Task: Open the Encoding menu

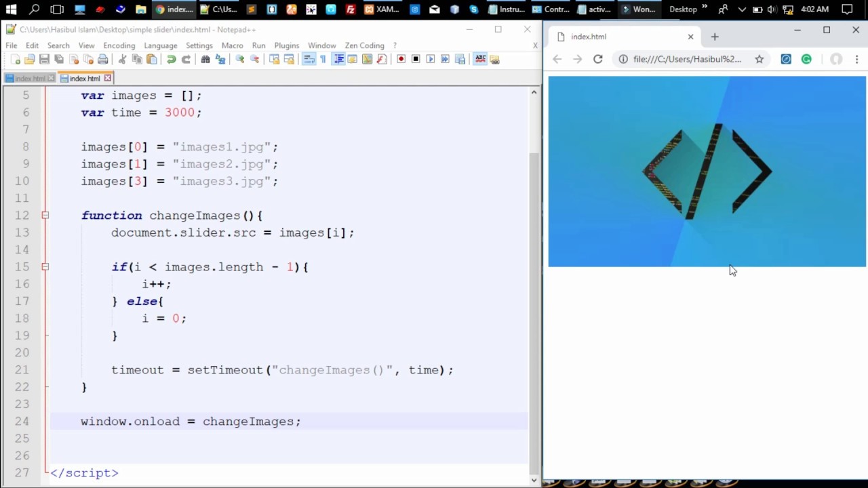Action: (x=119, y=45)
